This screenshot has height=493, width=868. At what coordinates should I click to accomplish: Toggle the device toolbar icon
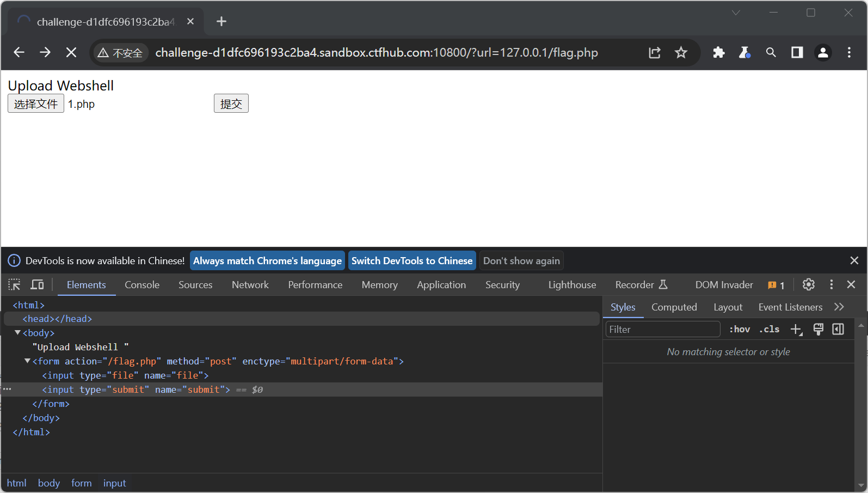[37, 284]
